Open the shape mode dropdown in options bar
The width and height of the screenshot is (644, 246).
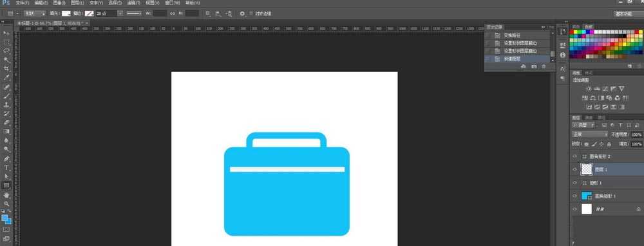point(35,14)
